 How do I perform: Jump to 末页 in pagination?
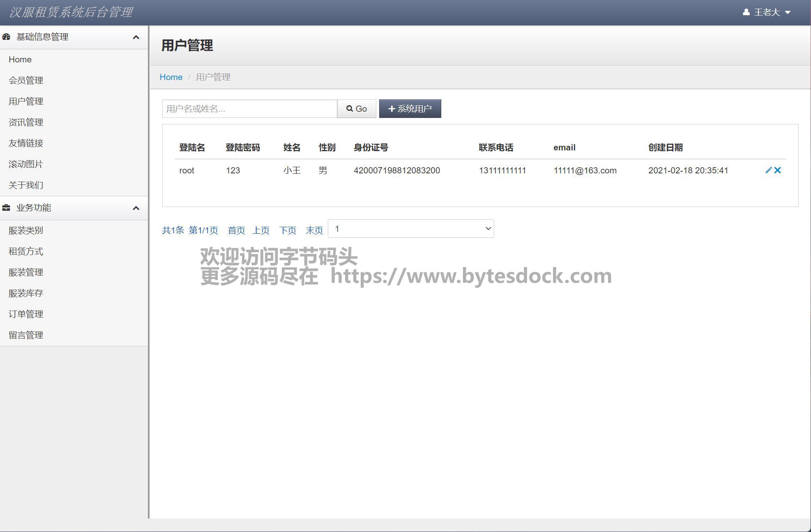coord(314,230)
